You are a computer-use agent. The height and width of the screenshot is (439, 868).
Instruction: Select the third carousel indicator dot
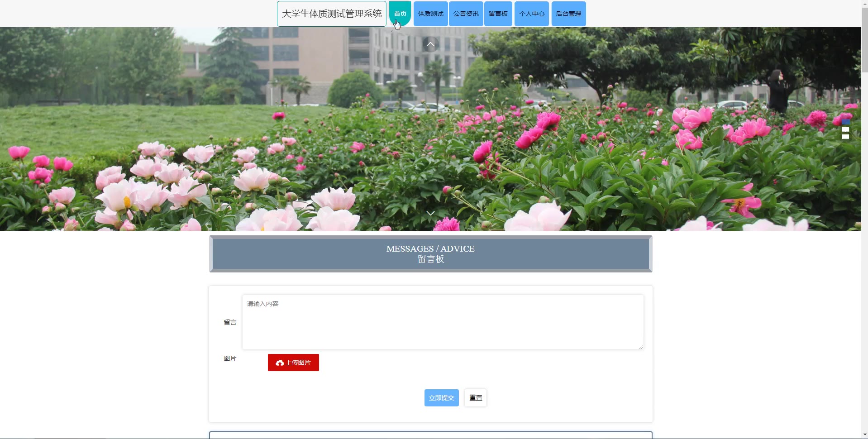pyautogui.click(x=845, y=137)
